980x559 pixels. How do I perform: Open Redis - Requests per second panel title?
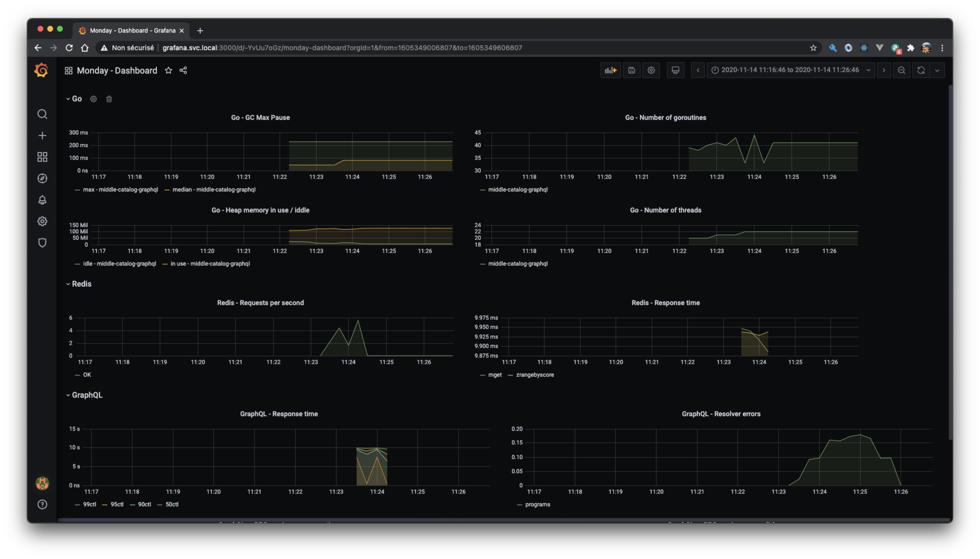(260, 303)
